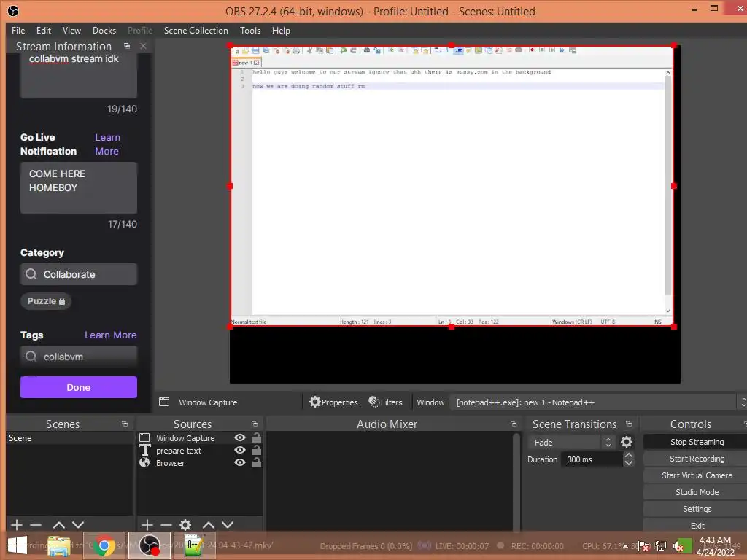Viewport: 747px width, 560px height.
Task: Open File Explorer from taskbar
Action: (59, 545)
